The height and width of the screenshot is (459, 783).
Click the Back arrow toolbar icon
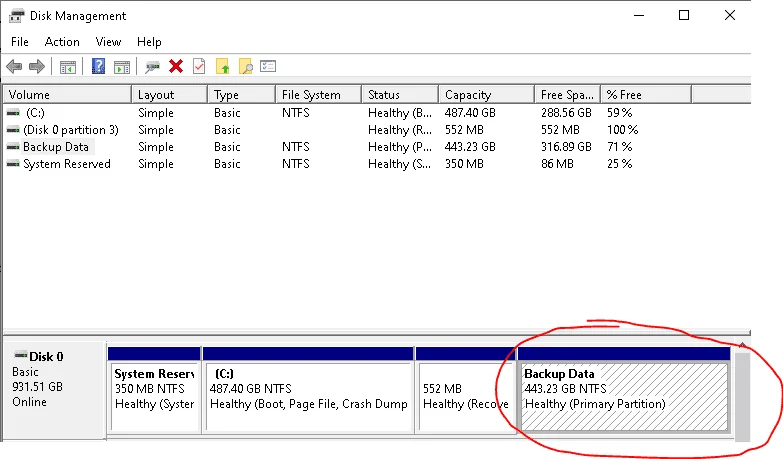(x=14, y=66)
